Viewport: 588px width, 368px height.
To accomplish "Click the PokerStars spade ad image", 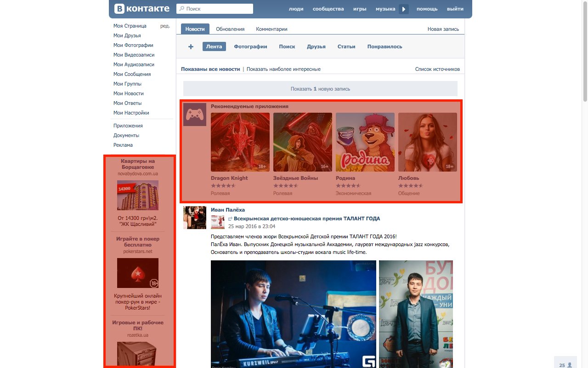I will coord(138,273).
